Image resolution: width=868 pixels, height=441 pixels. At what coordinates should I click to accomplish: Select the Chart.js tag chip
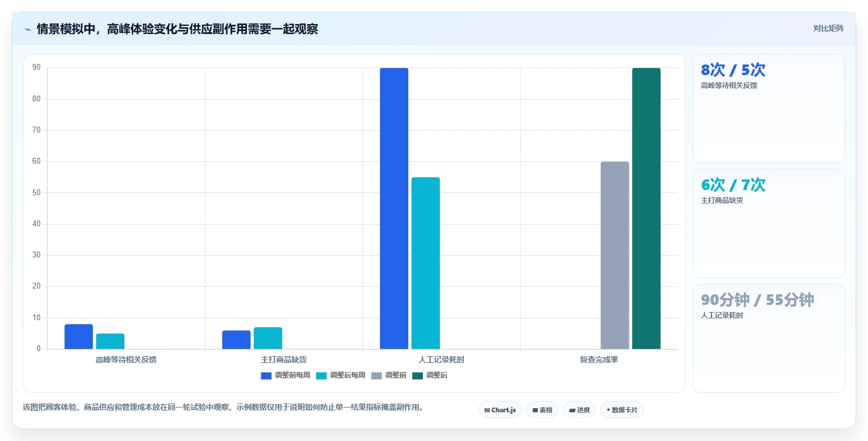pyautogui.click(x=500, y=410)
